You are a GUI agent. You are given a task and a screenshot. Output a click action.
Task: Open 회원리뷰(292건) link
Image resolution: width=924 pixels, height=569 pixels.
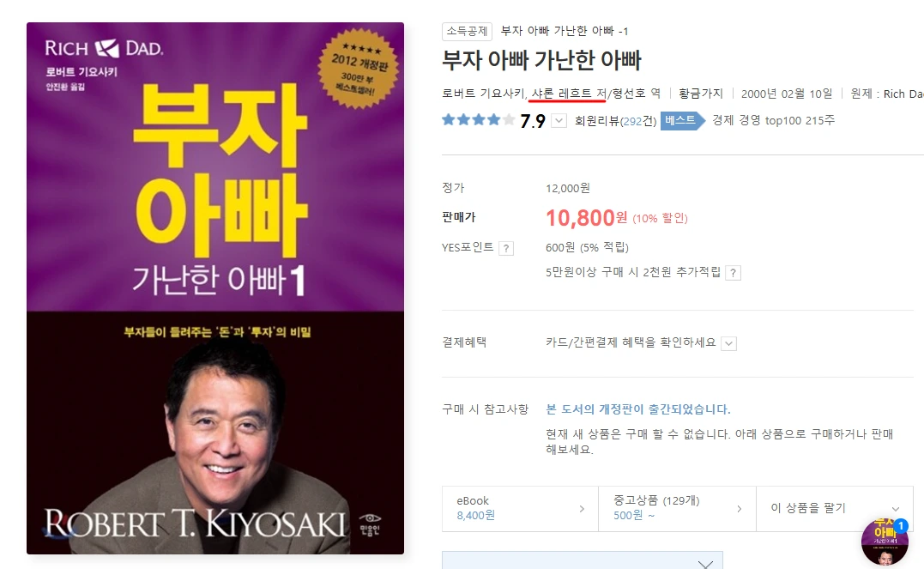(x=615, y=121)
